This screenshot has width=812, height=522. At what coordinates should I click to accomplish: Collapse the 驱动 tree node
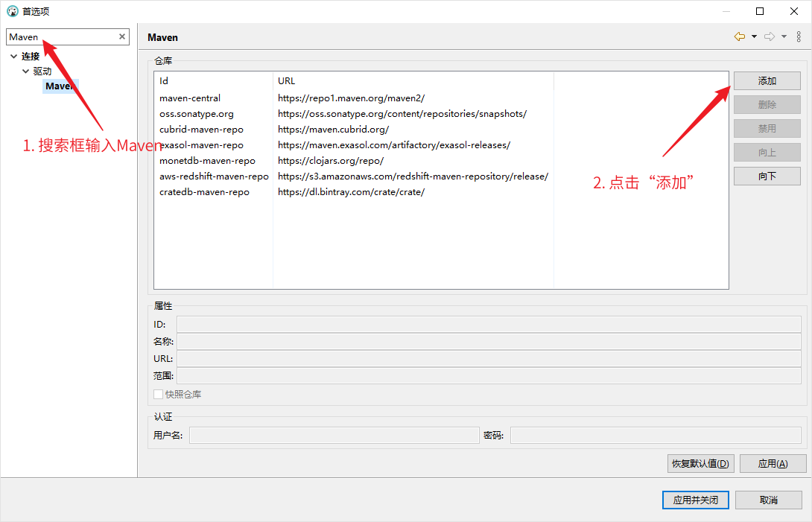[26, 71]
